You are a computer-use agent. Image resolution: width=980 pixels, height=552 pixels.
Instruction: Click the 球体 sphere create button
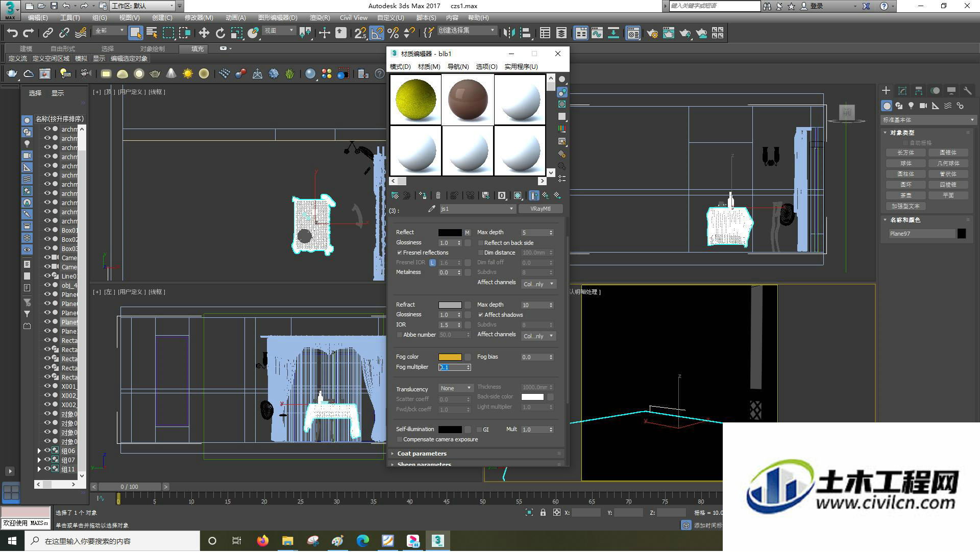[906, 163]
